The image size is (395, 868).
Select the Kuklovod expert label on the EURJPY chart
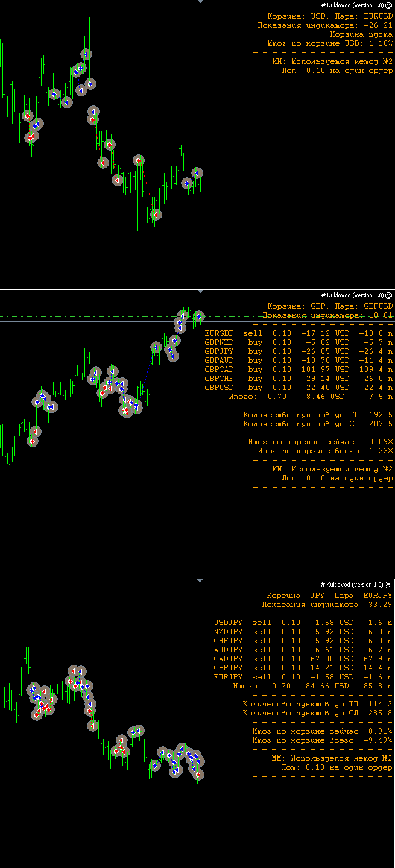[352, 585]
